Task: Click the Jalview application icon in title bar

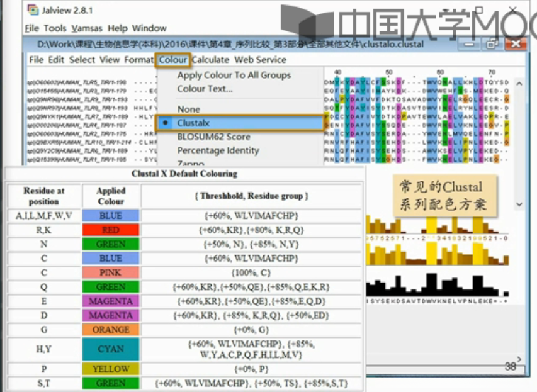Action: [x=33, y=10]
